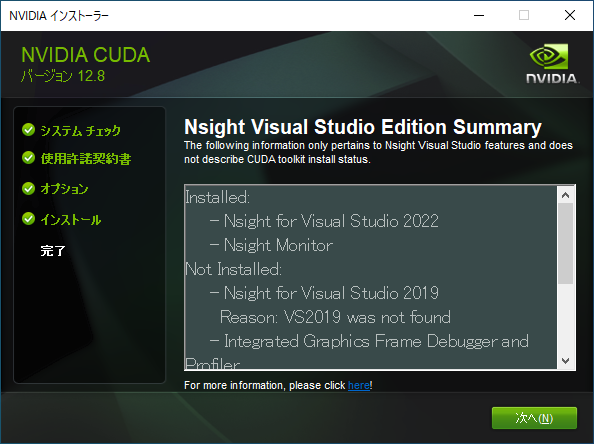Screen dimensions: 594x444
Task: Click the green checkmark beside インストール
Action: tap(28, 219)
